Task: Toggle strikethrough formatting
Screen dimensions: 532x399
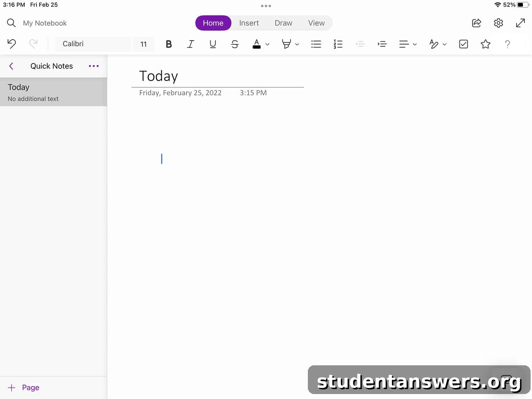Action: 235,44
